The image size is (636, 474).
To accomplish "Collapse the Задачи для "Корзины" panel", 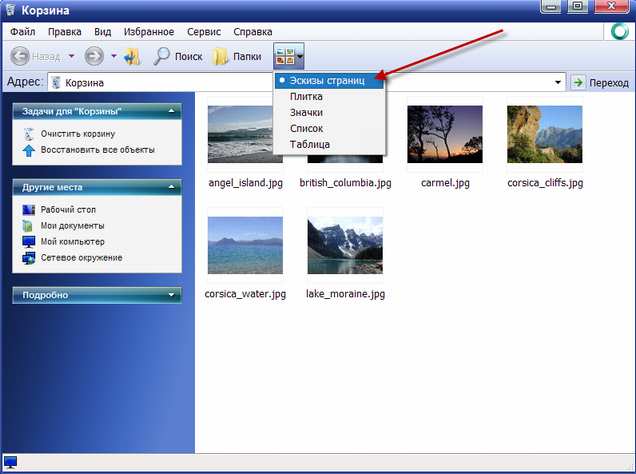I will (x=172, y=111).
